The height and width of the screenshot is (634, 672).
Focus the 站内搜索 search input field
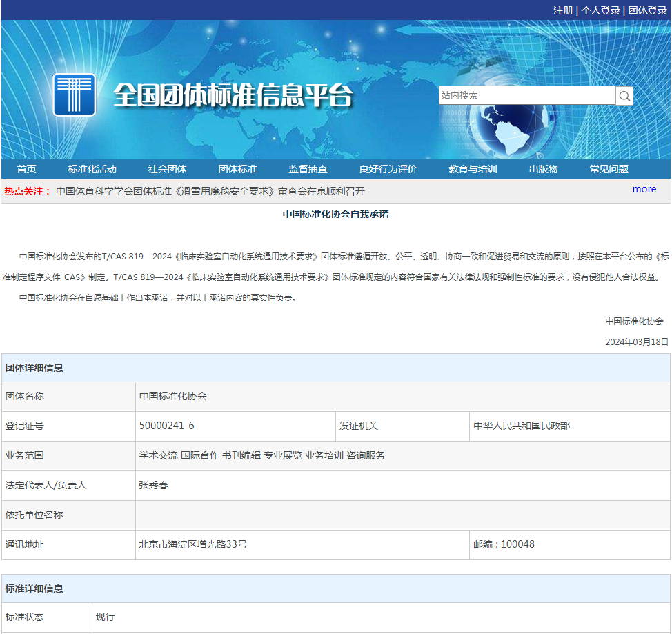pyautogui.click(x=527, y=95)
